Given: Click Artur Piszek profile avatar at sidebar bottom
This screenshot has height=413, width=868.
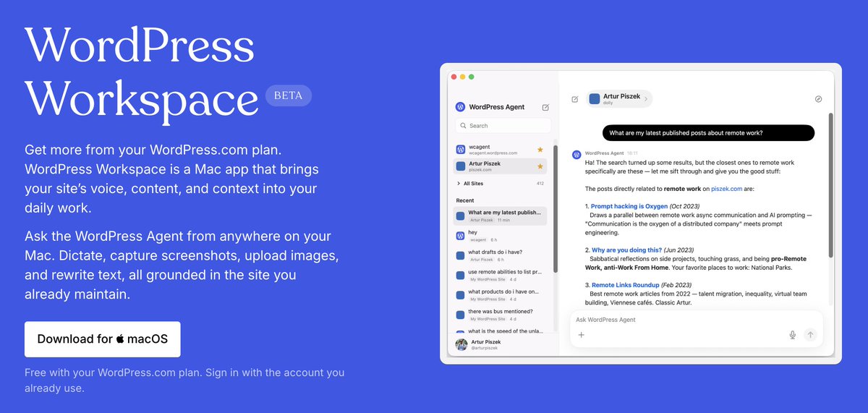Looking at the screenshot, I should pyautogui.click(x=461, y=344).
